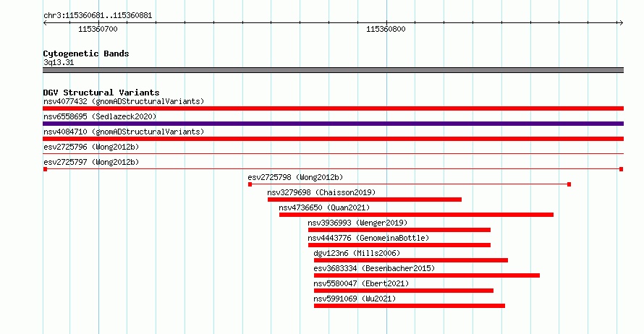The image size is (644, 334).
Task: Click the DGV Structural Variants track title
Action: 101,93
